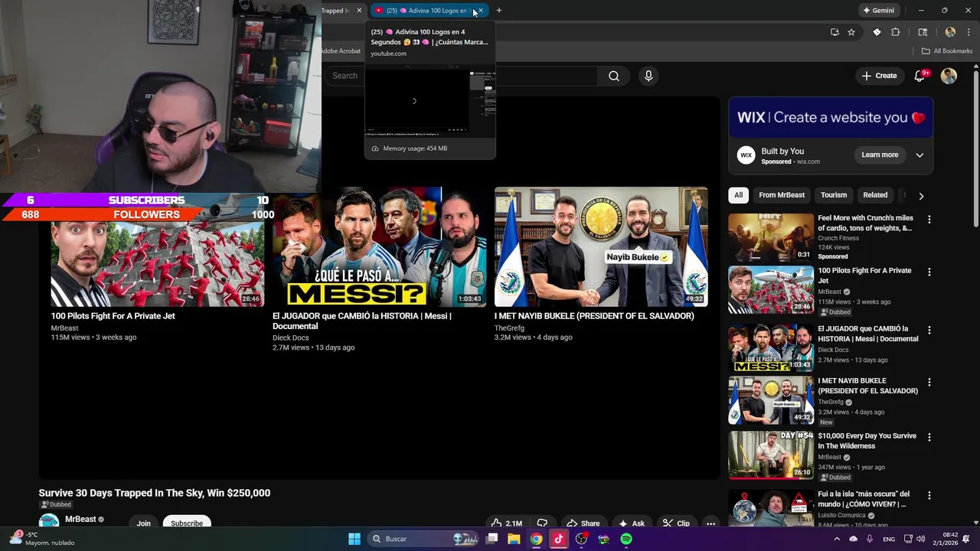Viewport: 980px width, 551px height.
Task: Open Gemini in Chrome
Action: (x=878, y=11)
